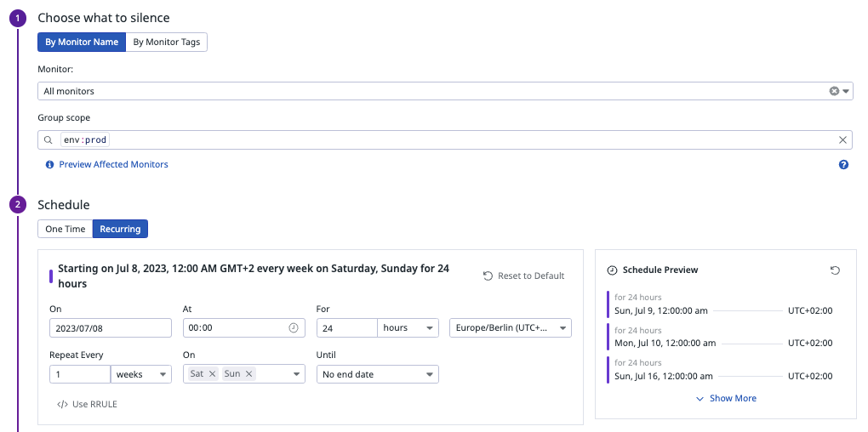Click the clock icon in At field
The height and width of the screenshot is (432, 868).
[294, 327]
